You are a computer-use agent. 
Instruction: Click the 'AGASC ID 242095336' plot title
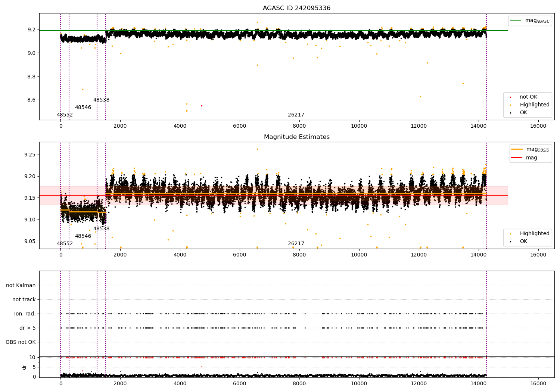[296, 8]
